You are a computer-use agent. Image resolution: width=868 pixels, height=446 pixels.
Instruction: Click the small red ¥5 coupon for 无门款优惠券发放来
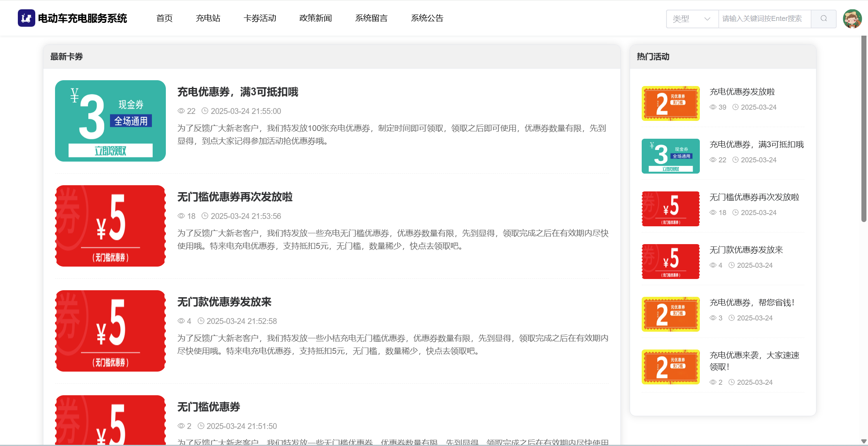tap(670, 262)
